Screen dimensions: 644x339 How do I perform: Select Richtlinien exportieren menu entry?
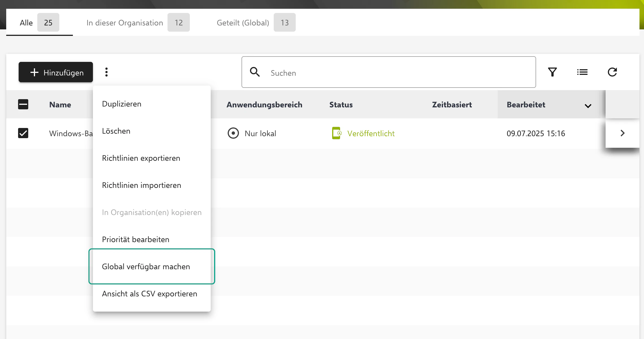(152, 158)
